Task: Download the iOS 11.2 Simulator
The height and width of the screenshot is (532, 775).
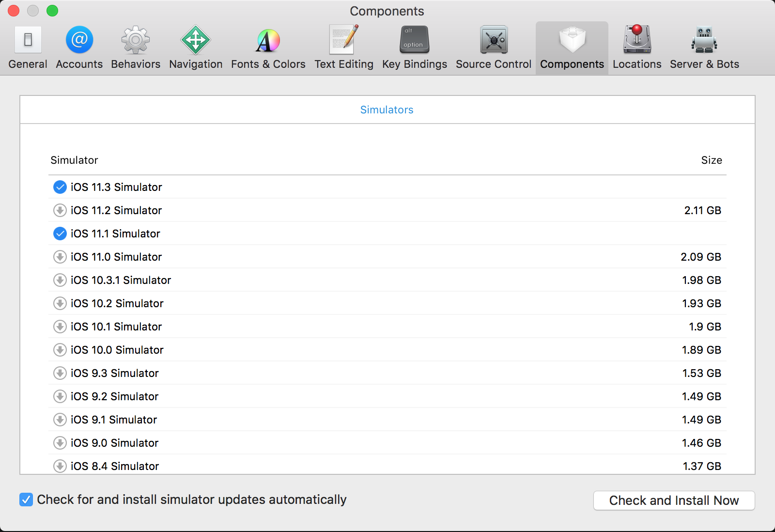Action: (x=60, y=210)
